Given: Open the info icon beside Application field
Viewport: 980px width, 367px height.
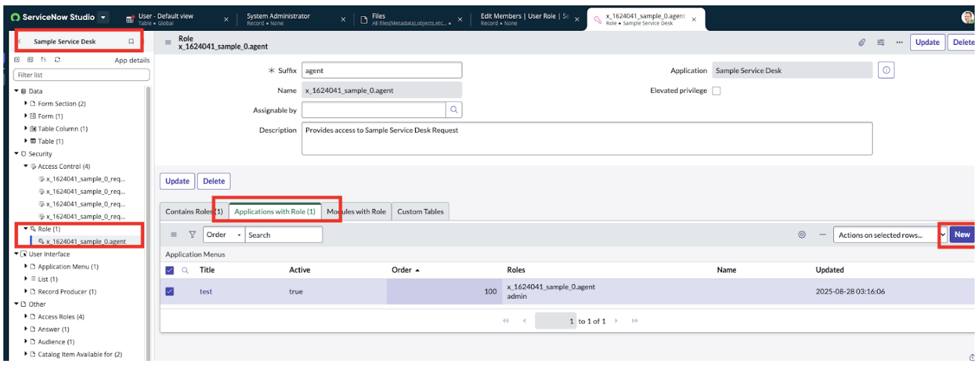Looking at the screenshot, I should 886,70.
